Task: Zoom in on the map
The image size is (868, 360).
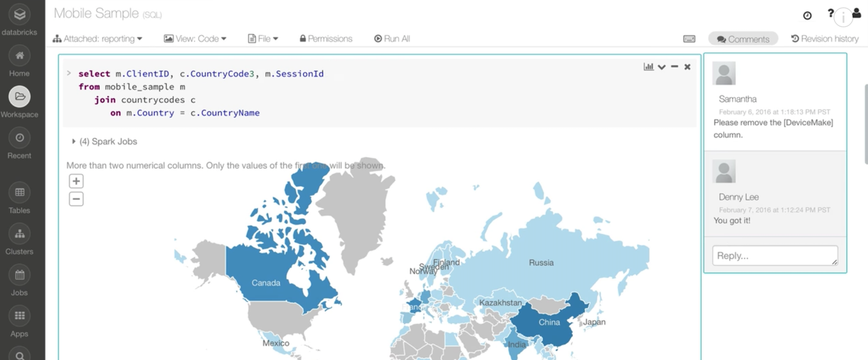Action: point(76,181)
